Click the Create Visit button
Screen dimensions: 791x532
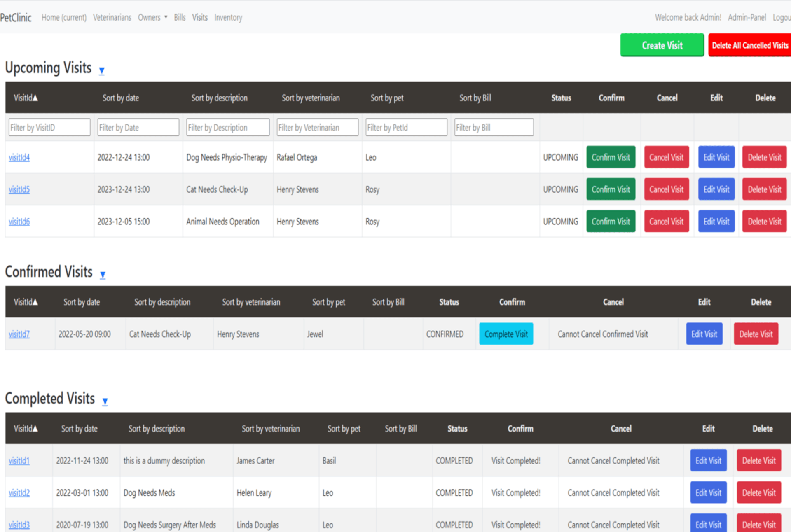pyautogui.click(x=662, y=45)
